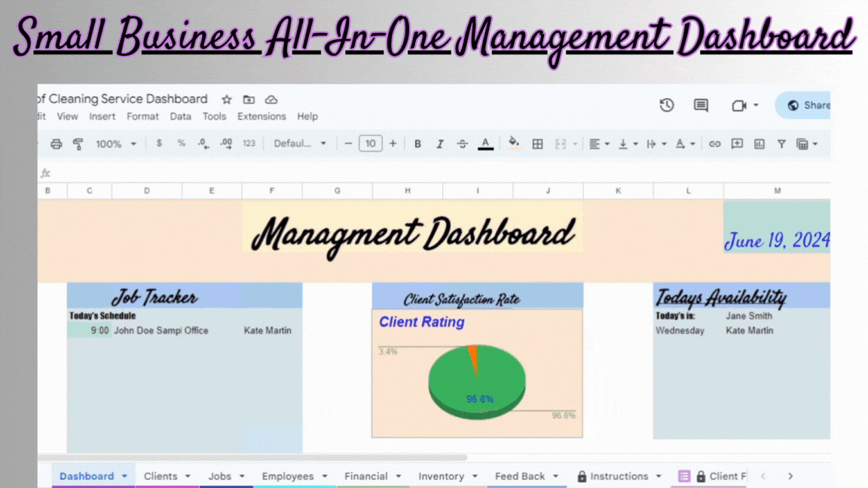Open the Insert menu

pyautogui.click(x=102, y=116)
